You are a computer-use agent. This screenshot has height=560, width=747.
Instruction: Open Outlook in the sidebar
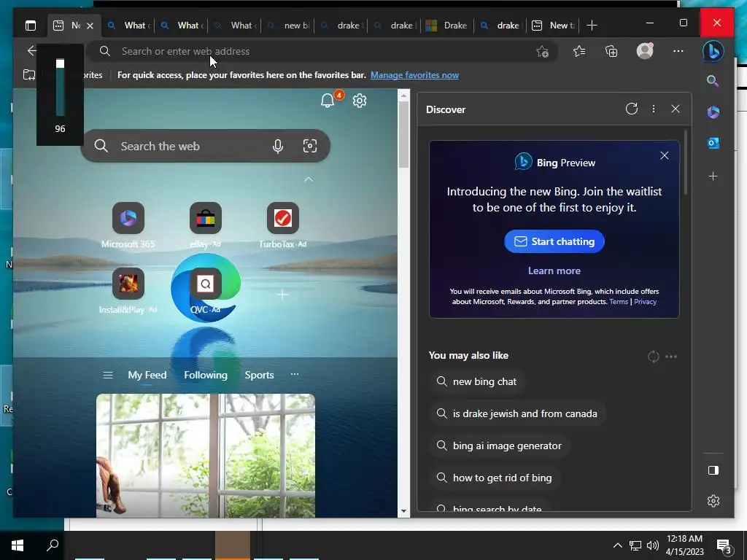713,143
